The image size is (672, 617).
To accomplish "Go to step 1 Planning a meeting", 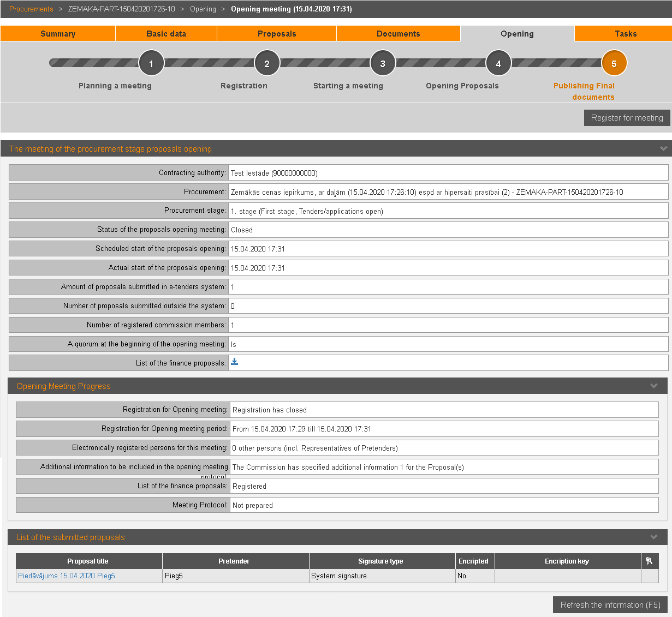I will pos(151,64).
